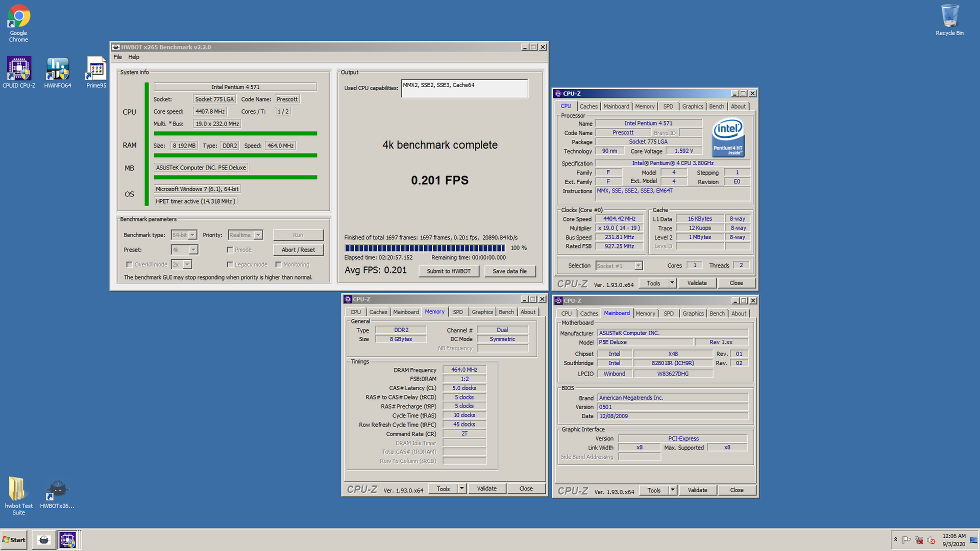
Task: Open CPUID CPU-Z desktop icon
Action: pyautogui.click(x=19, y=72)
